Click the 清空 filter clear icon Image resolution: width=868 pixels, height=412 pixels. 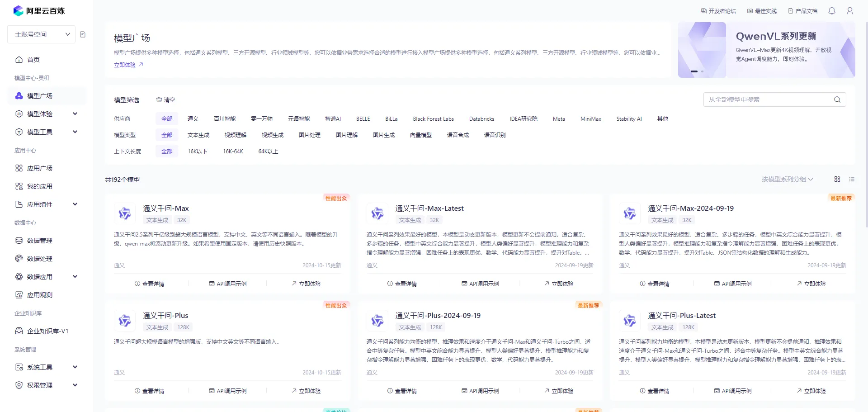(x=159, y=99)
